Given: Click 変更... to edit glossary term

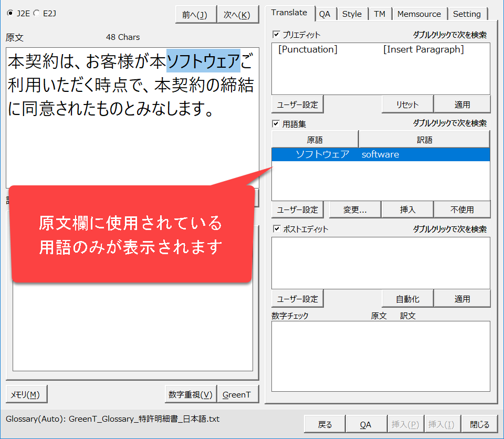Looking at the screenshot, I should pyautogui.click(x=355, y=210).
